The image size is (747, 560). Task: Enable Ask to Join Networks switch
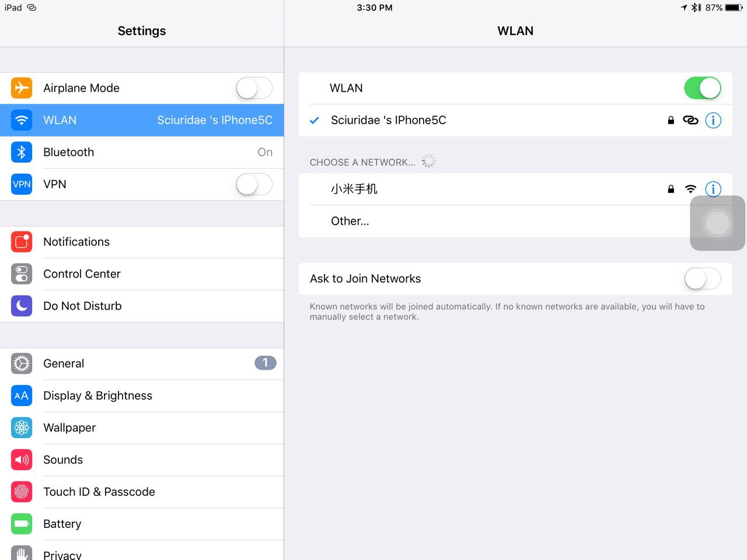coord(703,279)
